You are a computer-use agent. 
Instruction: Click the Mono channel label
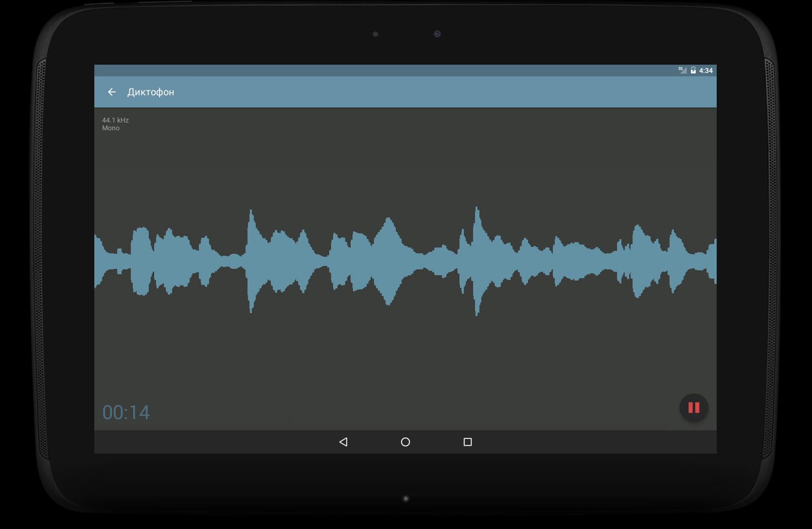(x=111, y=128)
